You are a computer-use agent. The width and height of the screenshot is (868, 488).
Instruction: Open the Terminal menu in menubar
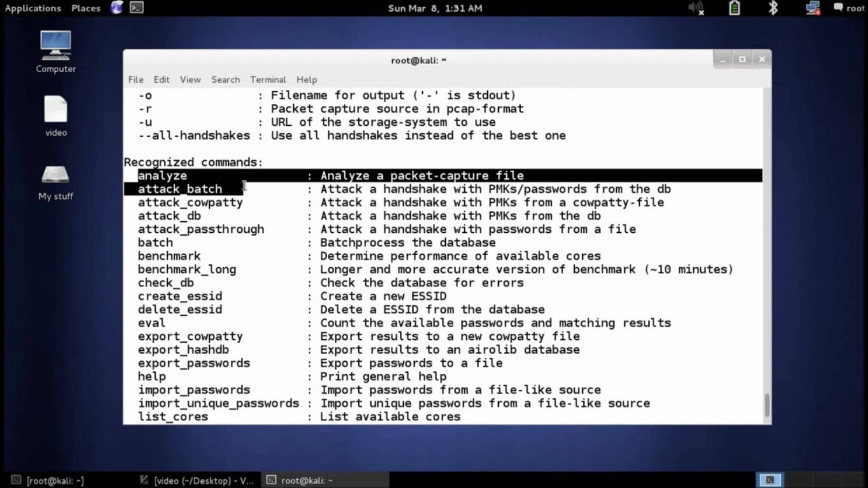[x=268, y=79]
